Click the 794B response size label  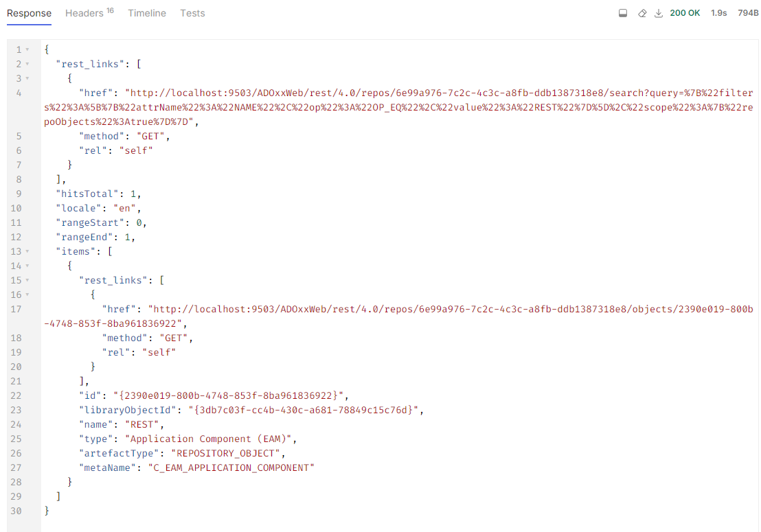coord(747,13)
